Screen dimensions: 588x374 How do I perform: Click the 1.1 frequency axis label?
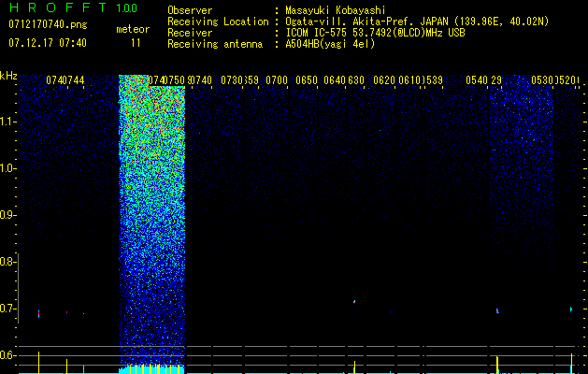coord(7,122)
